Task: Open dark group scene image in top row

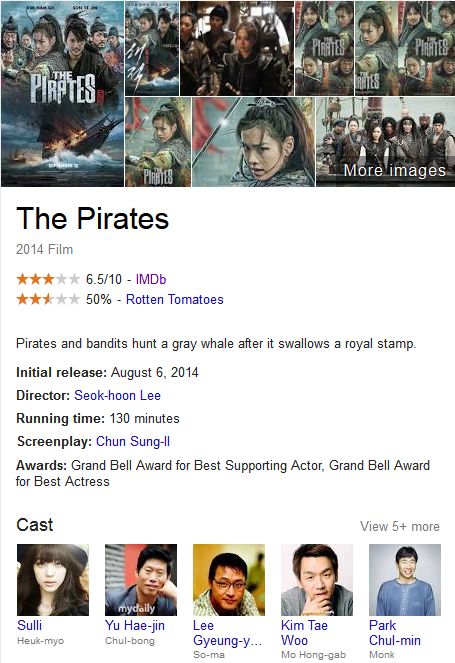Action: [x=237, y=48]
